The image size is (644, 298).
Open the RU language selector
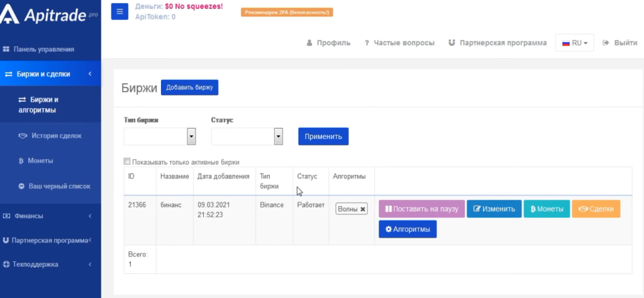pyautogui.click(x=574, y=43)
